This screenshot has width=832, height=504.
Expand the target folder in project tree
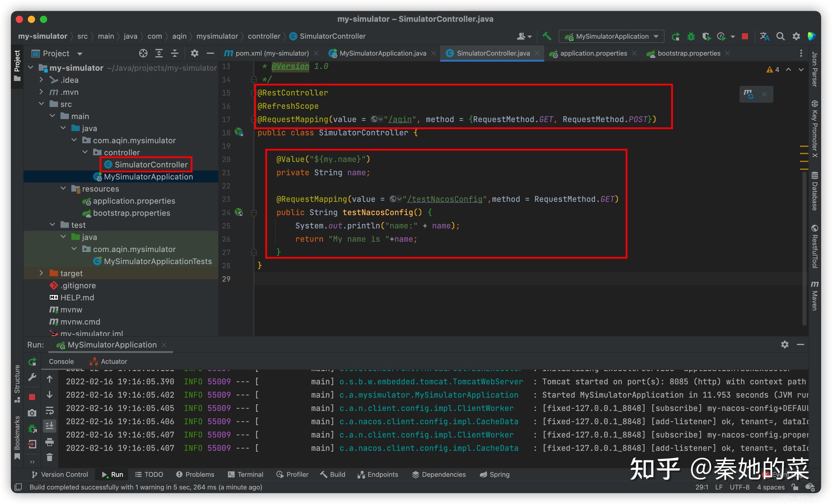(x=41, y=273)
